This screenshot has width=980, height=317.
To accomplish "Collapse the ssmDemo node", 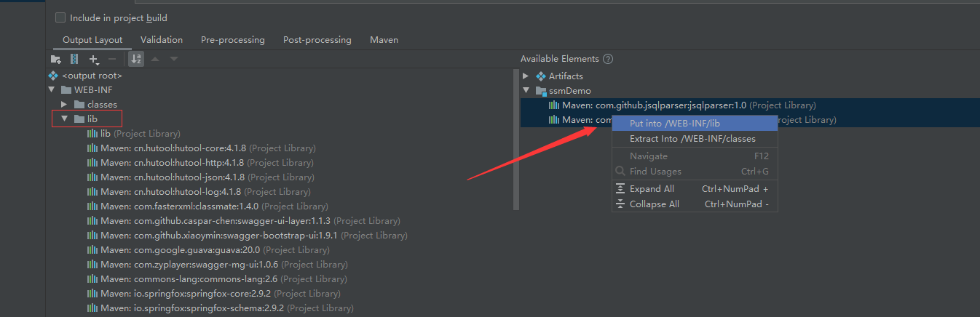I will tap(526, 91).
